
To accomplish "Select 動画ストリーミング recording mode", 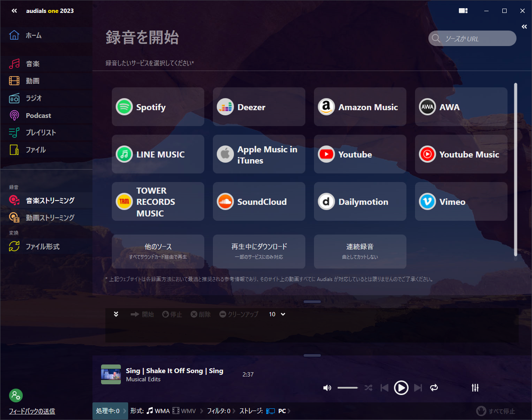I will (x=46, y=218).
